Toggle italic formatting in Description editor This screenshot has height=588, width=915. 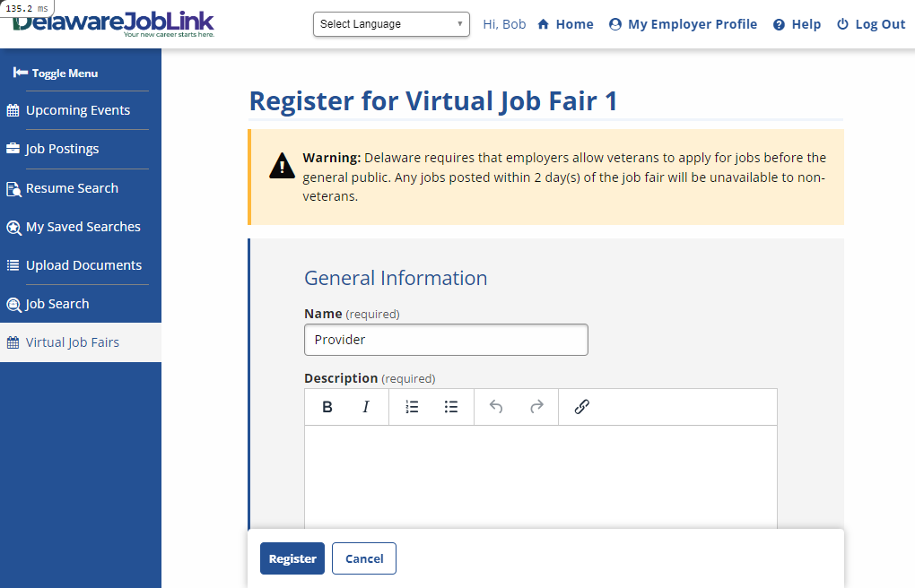[x=366, y=407]
